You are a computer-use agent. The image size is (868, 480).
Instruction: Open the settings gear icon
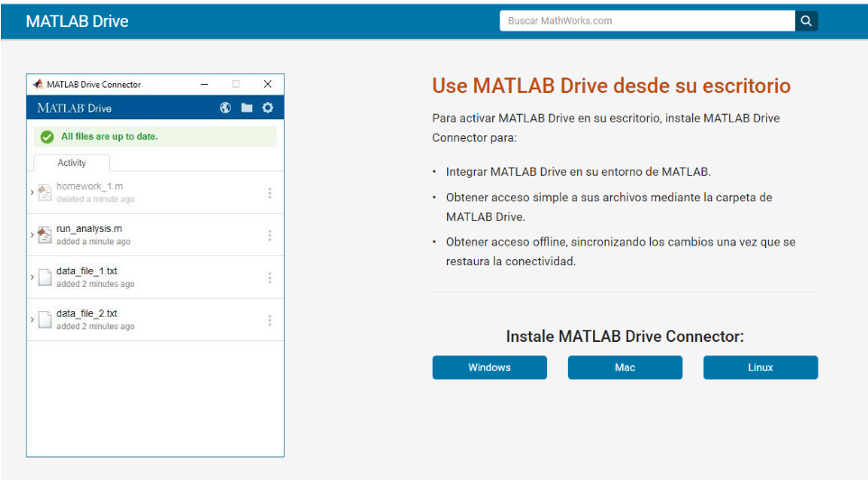click(x=268, y=108)
